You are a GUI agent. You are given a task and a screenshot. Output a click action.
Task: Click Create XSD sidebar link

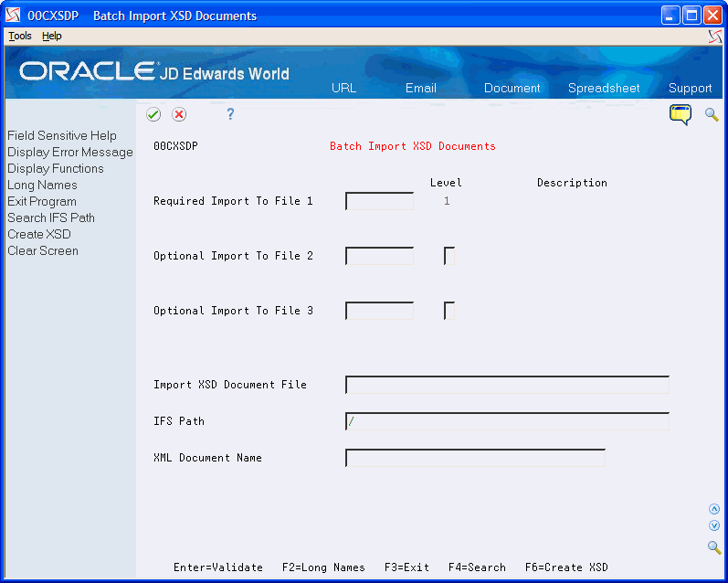(39, 234)
